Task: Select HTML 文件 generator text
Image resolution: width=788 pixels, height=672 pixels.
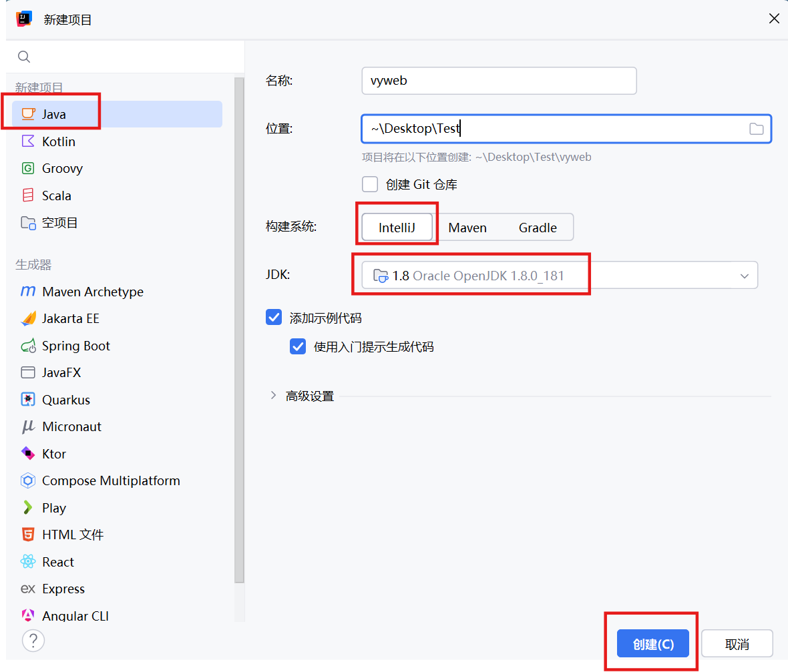Action: 73,535
